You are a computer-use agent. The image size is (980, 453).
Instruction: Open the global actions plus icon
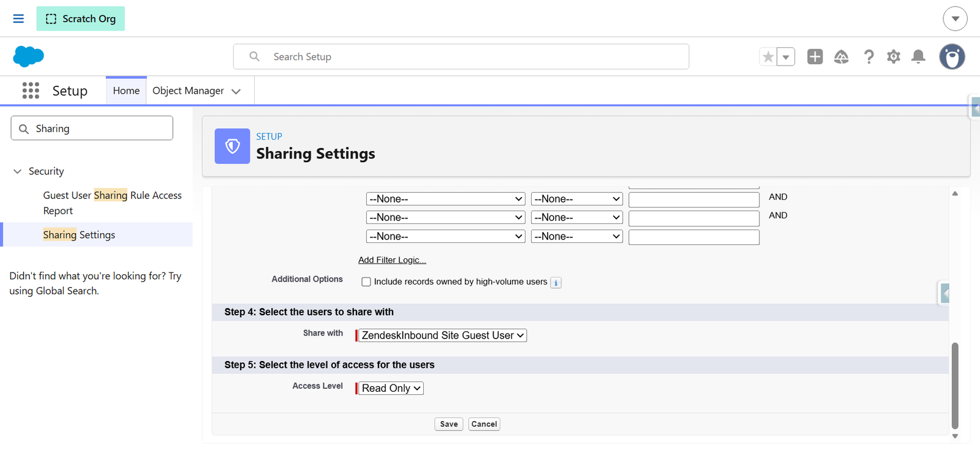click(815, 56)
